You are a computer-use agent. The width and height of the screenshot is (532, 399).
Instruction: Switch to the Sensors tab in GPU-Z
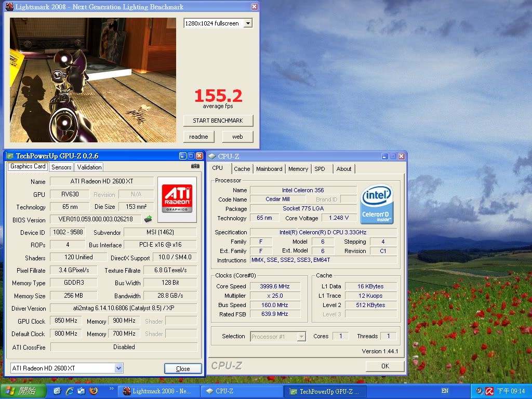click(x=61, y=167)
